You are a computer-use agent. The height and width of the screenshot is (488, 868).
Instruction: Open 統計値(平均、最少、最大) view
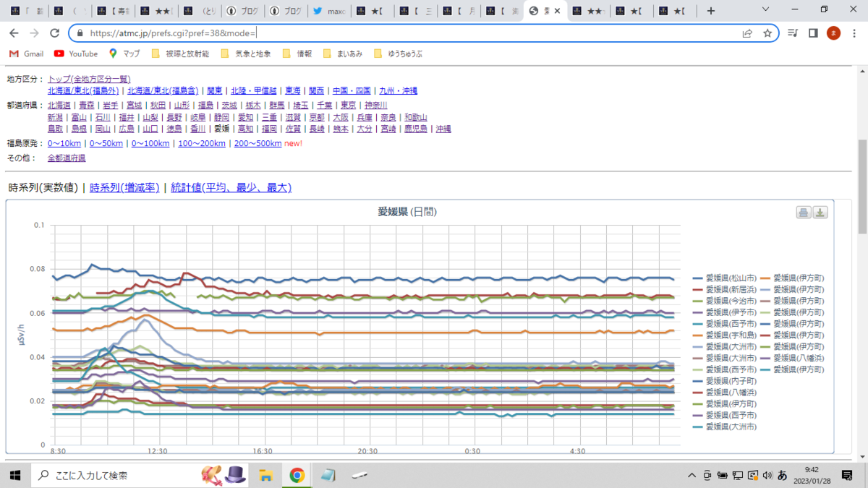[231, 187]
